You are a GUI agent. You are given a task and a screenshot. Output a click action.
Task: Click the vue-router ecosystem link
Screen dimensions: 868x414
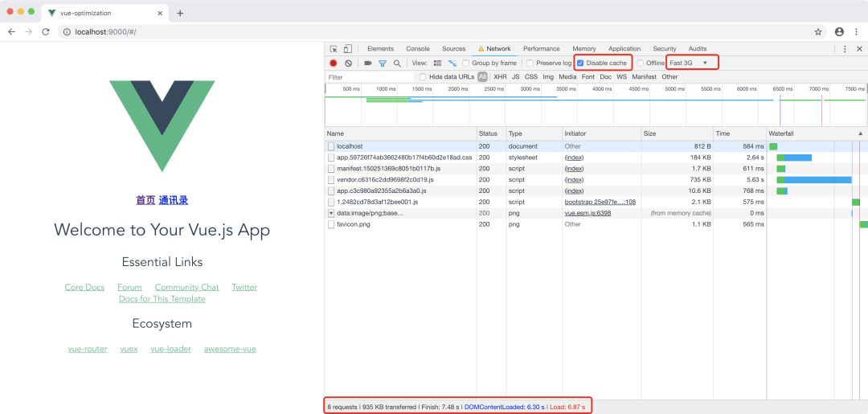click(88, 349)
